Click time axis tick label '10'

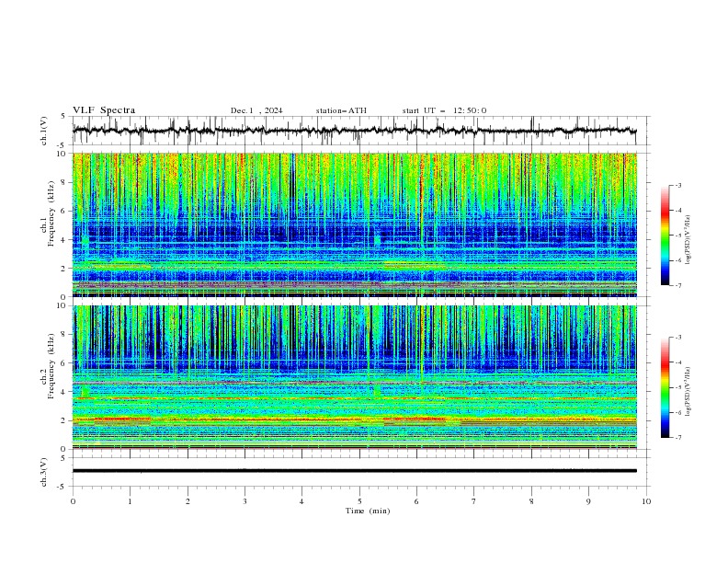pyautogui.click(x=646, y=501)
